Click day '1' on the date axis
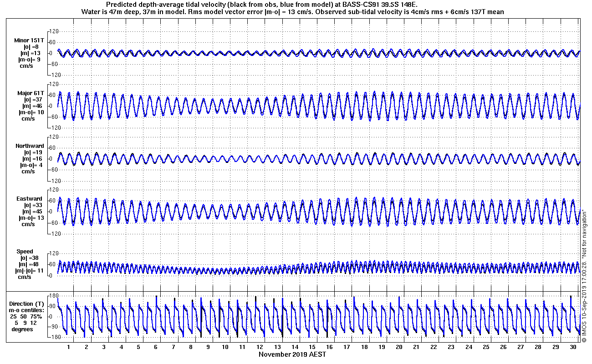The height and width of the screenshot is (364, 592). pyautogui.click(x=69, y=347)
